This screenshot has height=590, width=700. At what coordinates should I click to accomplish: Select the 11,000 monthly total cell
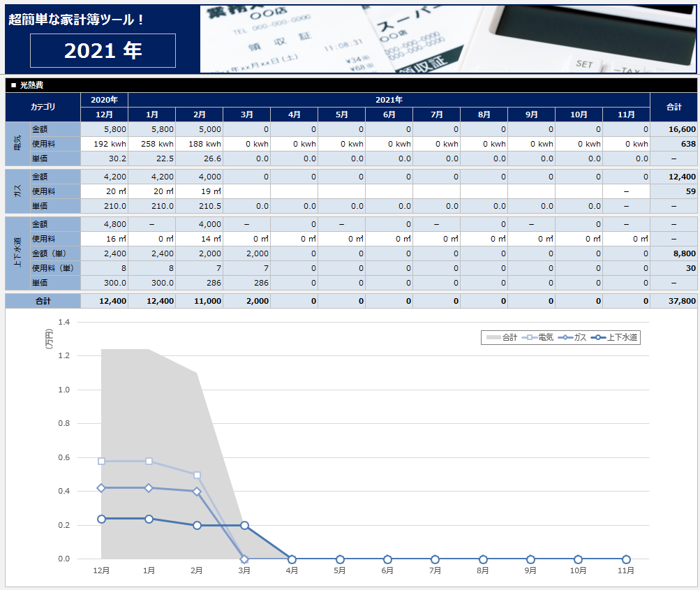pyautogui.click(x=199, y=301)
